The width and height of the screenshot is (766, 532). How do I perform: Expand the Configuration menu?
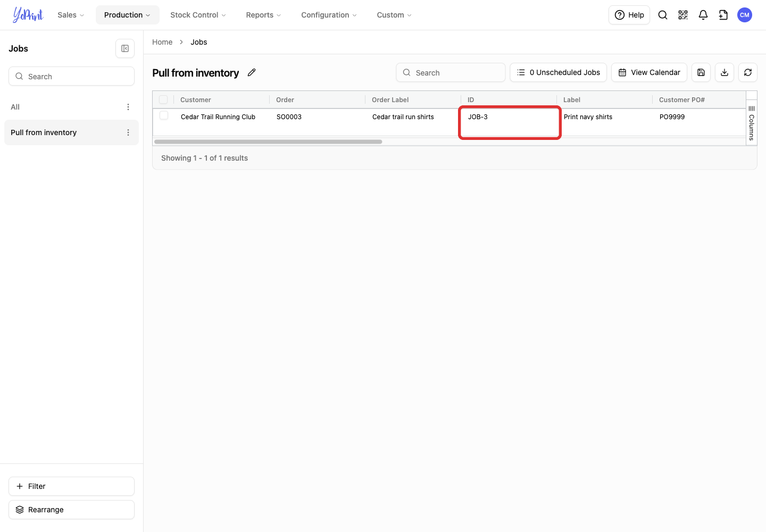point(329,15)
